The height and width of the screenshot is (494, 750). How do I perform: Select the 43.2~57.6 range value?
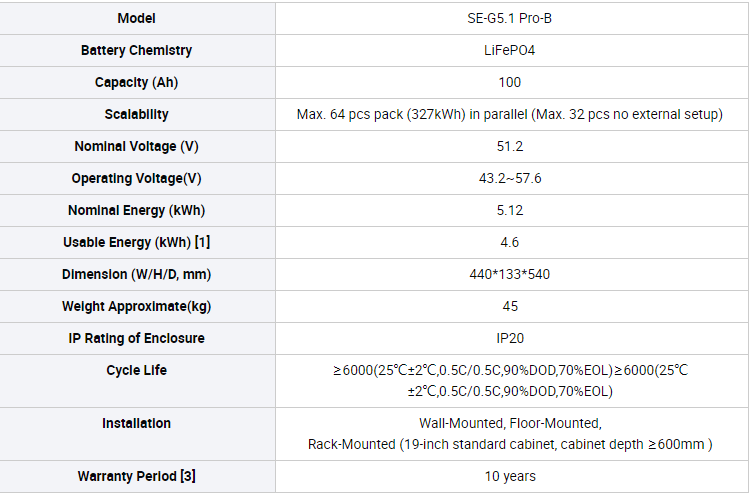(x=509, y=178)
